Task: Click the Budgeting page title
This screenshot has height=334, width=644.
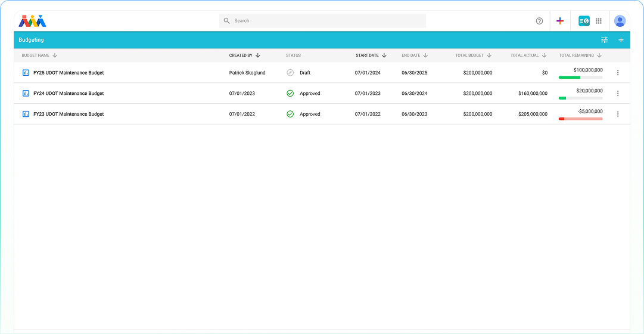Action: point(31,40)
